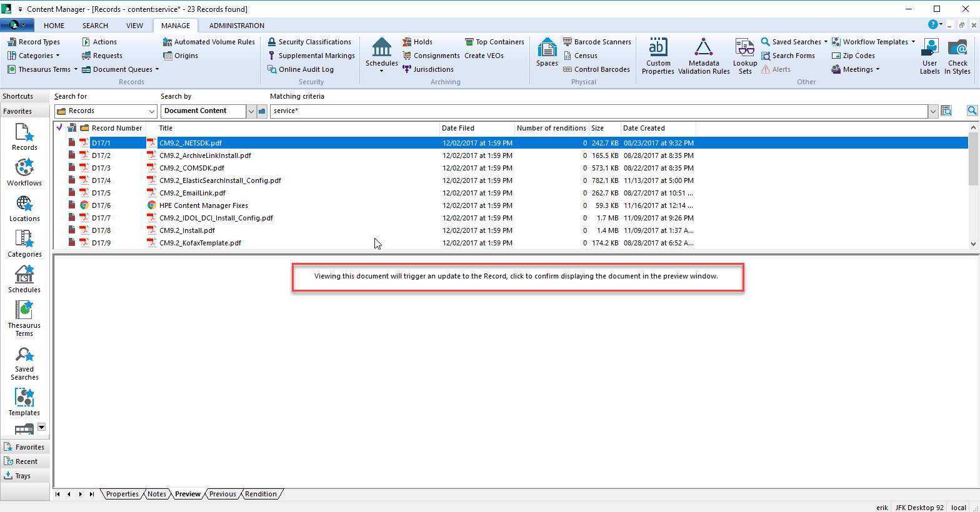Select record HPE Content Manager Fixes

click(204, 205)
